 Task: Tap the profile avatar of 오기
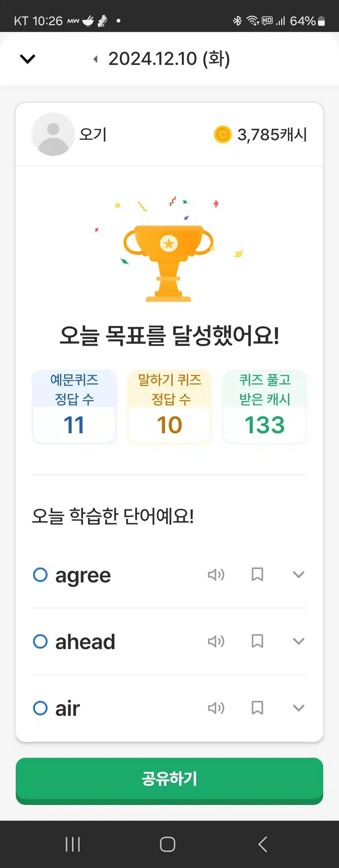53,134
